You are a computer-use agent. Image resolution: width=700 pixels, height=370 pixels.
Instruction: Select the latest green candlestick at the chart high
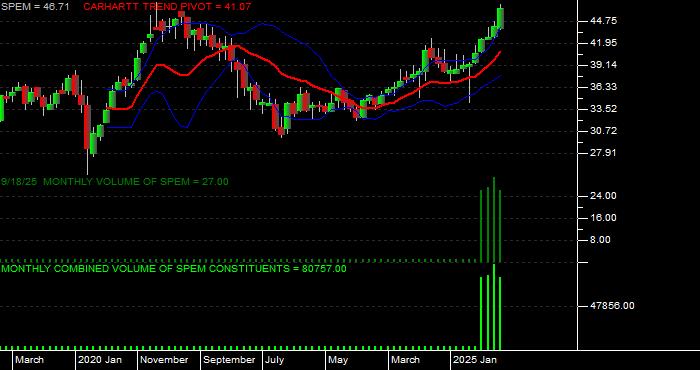coord(500,18)
